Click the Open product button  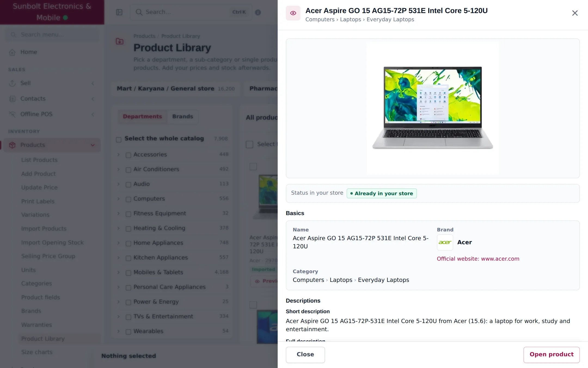[552, 355]
